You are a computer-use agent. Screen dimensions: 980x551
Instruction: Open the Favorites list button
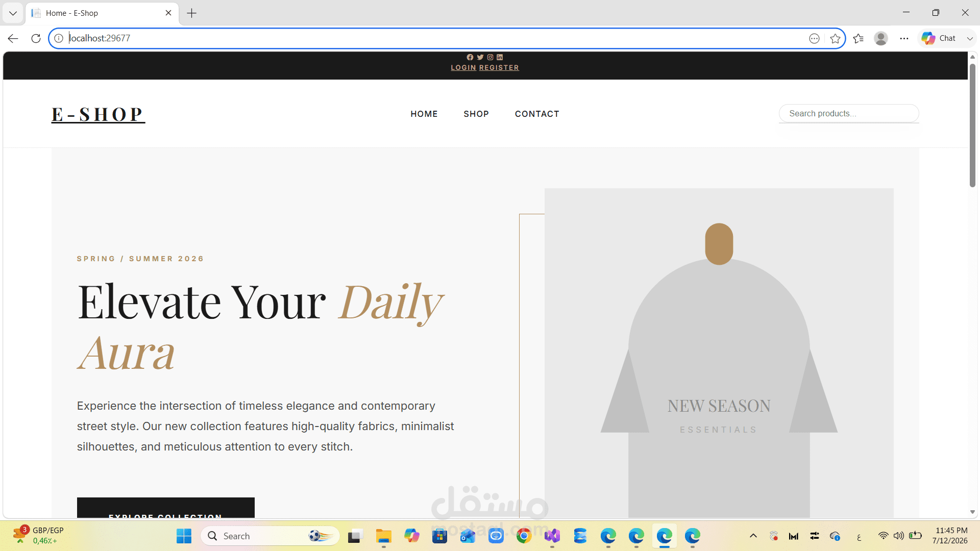click(x=859, y=38)
